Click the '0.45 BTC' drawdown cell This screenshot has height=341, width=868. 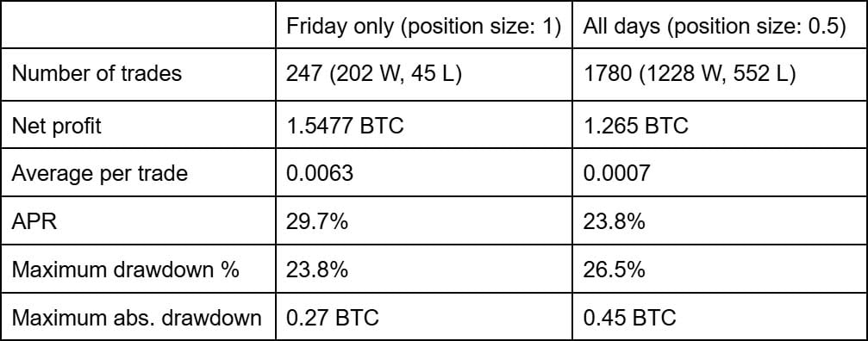pos(720,318)
